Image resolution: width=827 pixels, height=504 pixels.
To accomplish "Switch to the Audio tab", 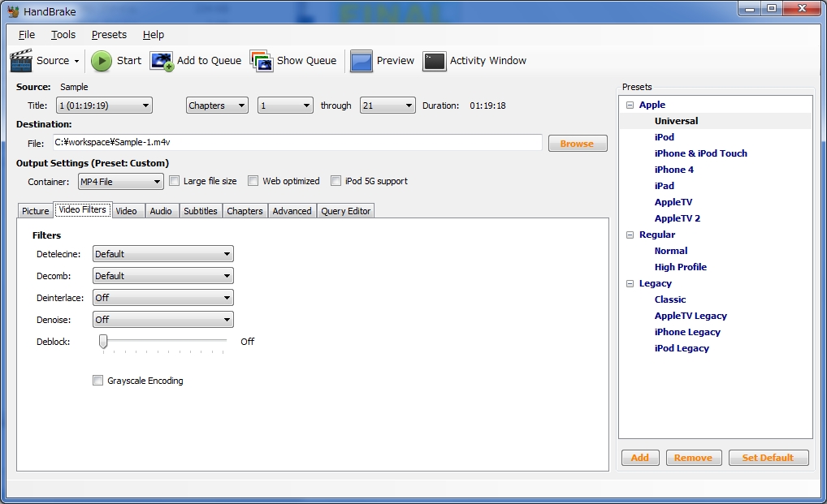I will click(161, 211).
